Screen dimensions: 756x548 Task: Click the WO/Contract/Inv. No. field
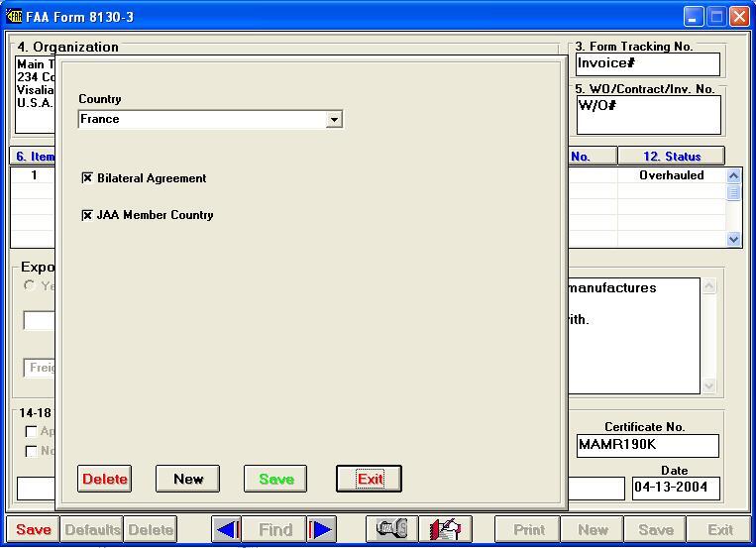pos(647,114)
